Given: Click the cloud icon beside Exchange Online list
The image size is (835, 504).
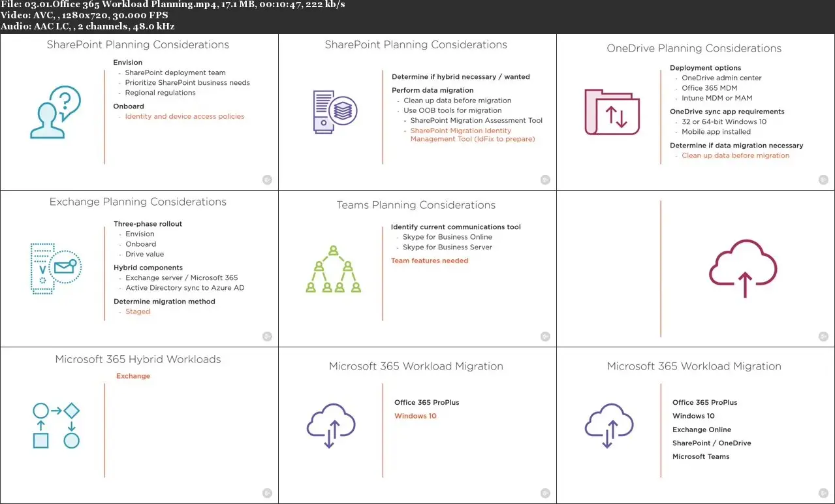Looking at the screenshot, I should 609,426.
